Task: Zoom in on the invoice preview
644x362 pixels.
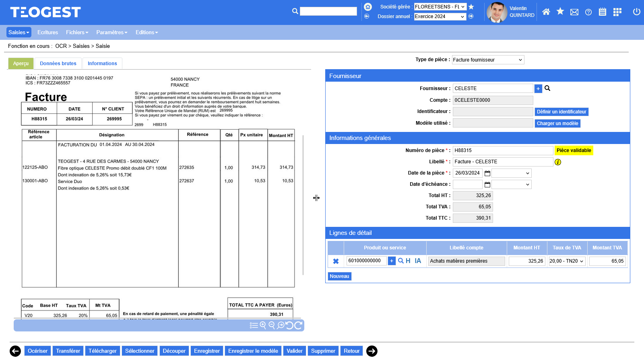Action: [263, 325]
